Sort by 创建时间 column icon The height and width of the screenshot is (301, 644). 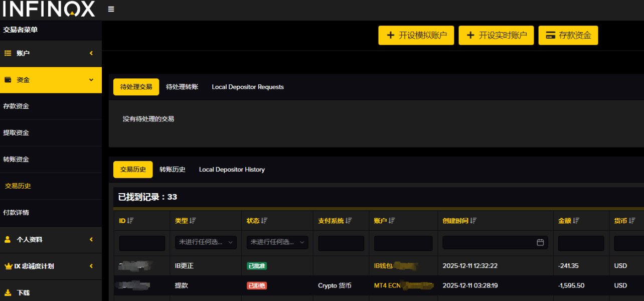[x=473, y=221]
